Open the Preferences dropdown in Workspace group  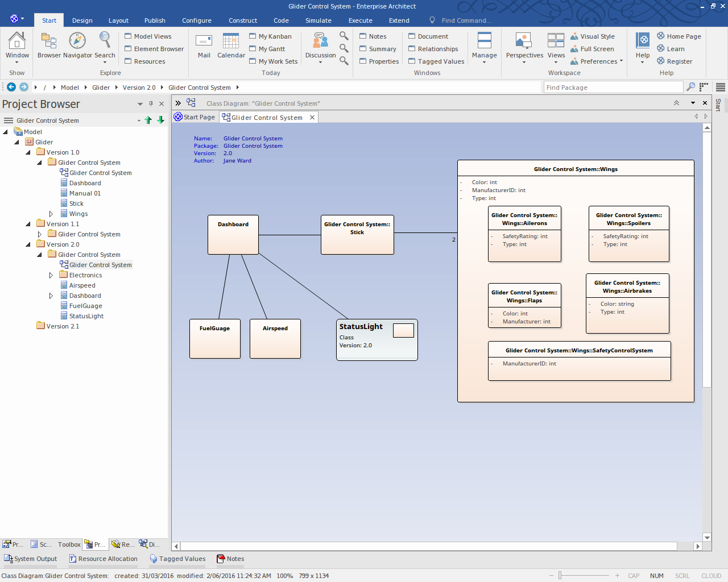tap(597, 61)
